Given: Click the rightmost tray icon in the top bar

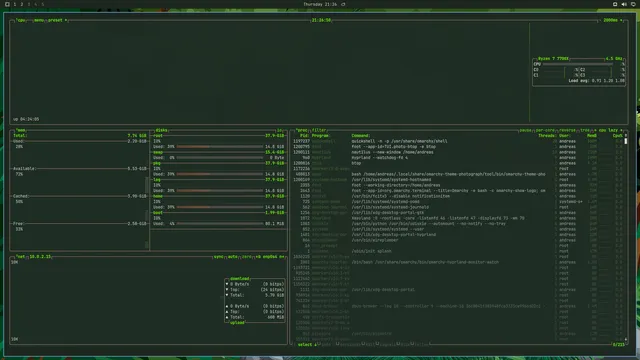Looking at the screenshot, I should pos(633,4).
